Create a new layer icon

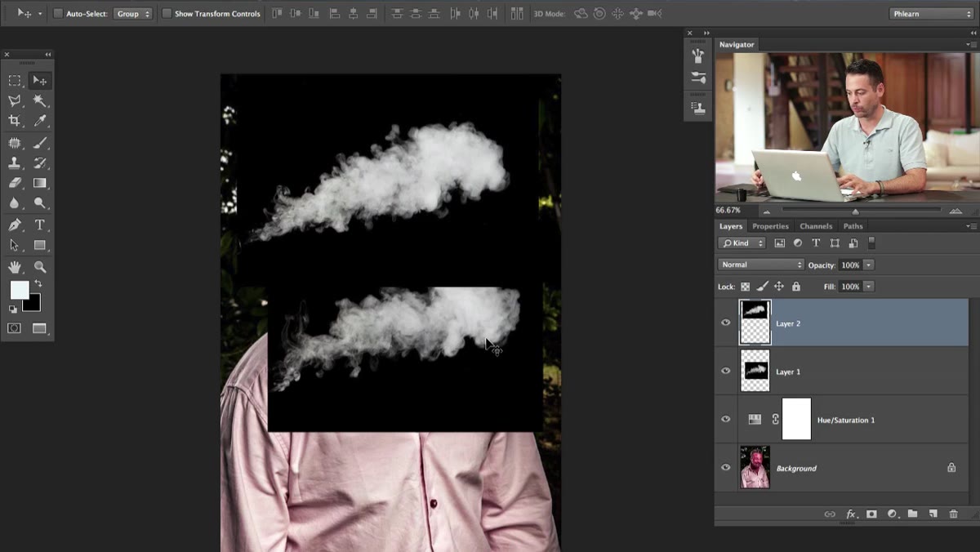(x=933, y=514)
